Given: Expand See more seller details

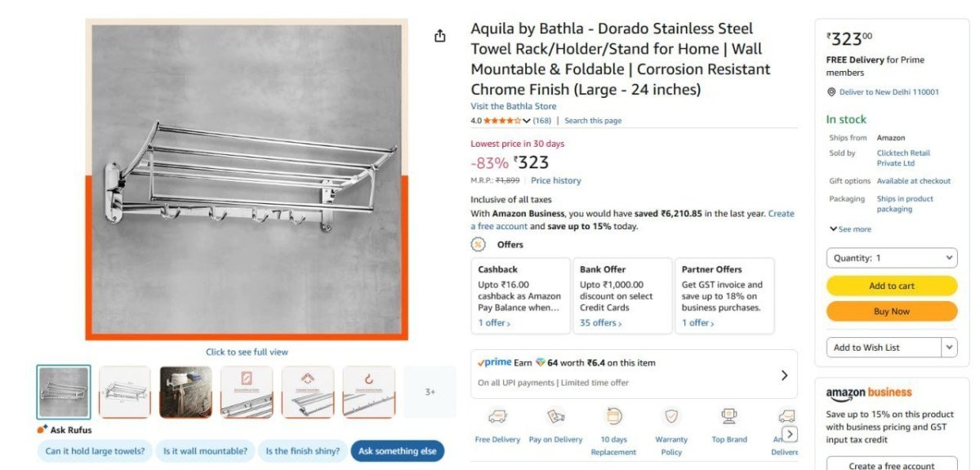Looking at the screenshot, I should pyautogui.click(x=850, y=229).
